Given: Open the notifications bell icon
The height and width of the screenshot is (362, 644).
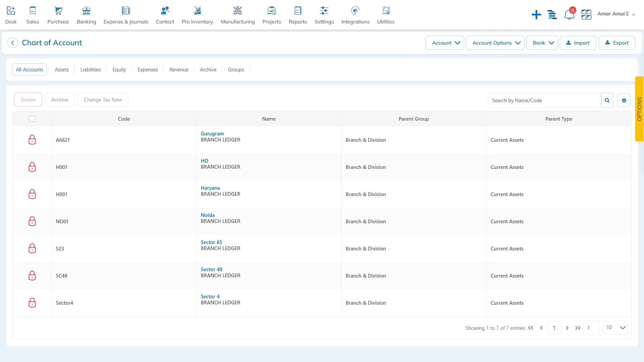Looking at the screenshot, I should click(569, 14).
